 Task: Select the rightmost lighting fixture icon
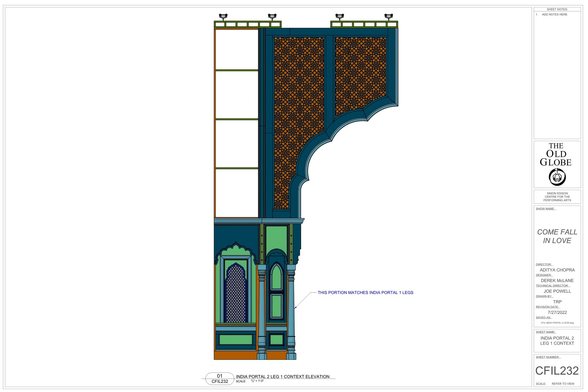[x=389, y=16]
